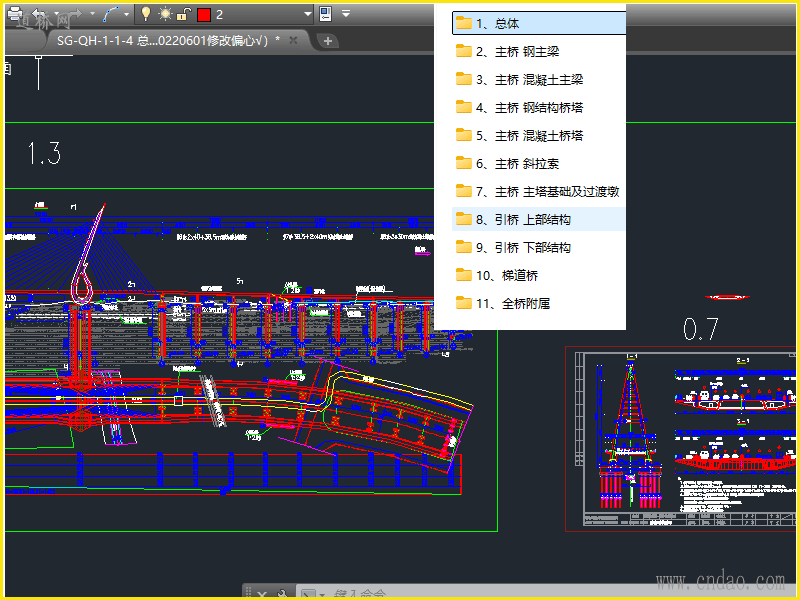The height and width of the screenshot is (600, 800).
Task: Select folder 7、主桥 主塔基础及过渡墩
Action: (539, 191)
